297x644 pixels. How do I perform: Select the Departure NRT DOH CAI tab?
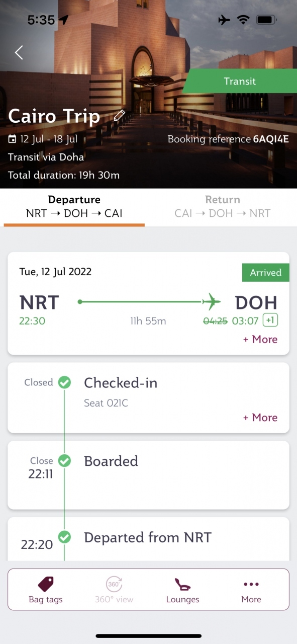tap(74, 207)
